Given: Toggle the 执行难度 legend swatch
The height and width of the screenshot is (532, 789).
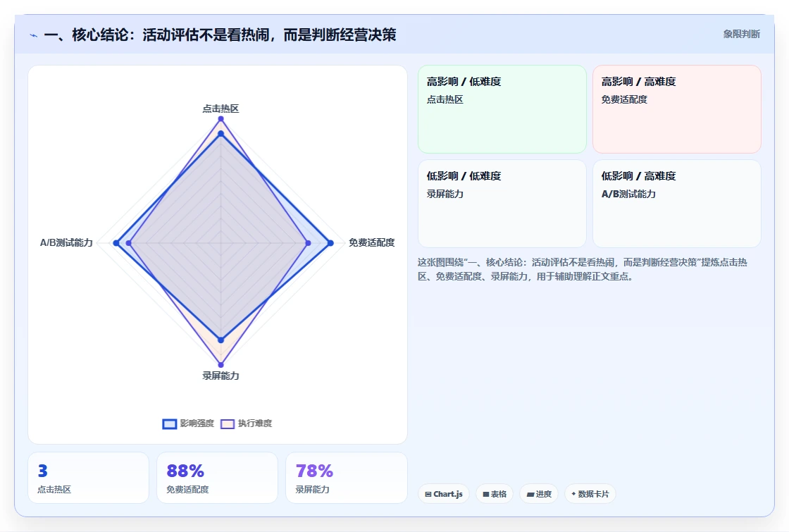Looking at the screenshot, I should pos(228,423).
